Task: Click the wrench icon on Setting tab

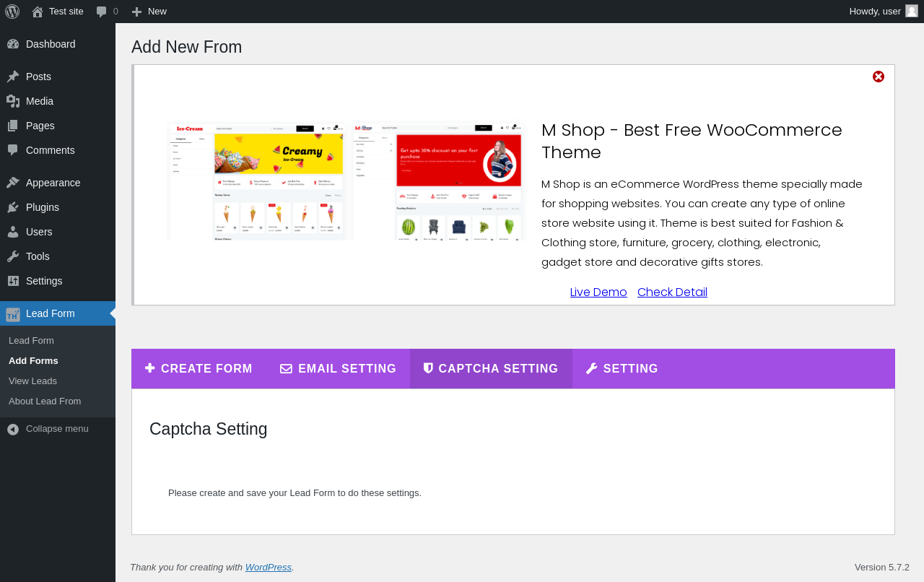Action: click(x=592, y=368)
